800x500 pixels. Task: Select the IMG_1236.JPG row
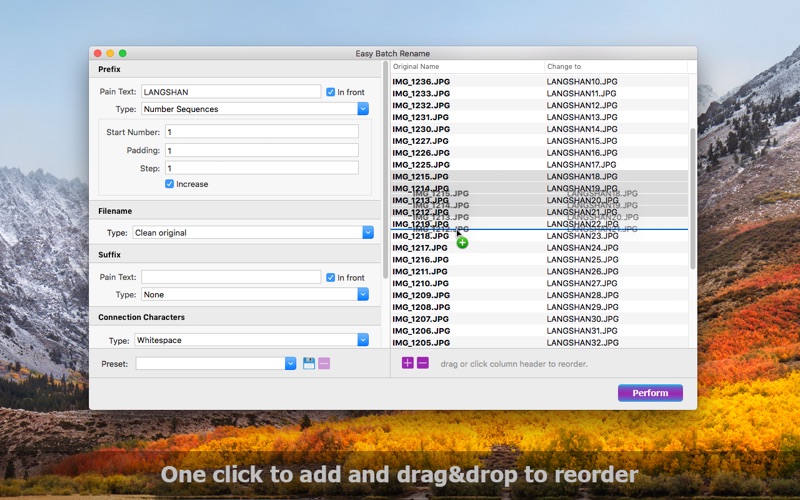539,81
